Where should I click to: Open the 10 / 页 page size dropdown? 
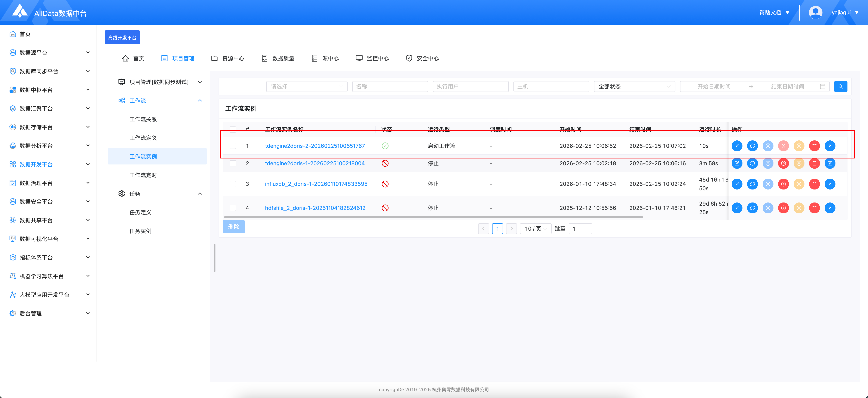point(535,229)
